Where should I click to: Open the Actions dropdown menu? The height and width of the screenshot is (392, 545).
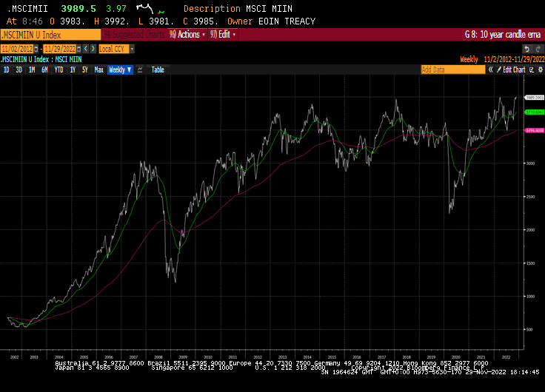(x=187, y=34)
